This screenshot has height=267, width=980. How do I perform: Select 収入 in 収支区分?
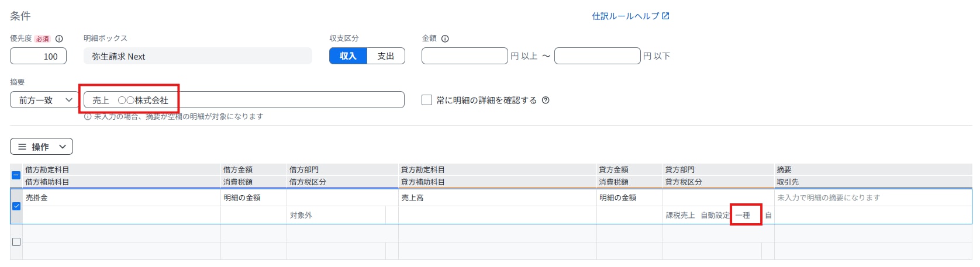tap(348, 56)
